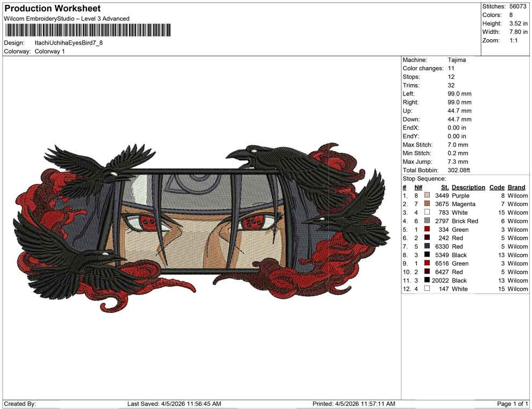Click the 'Page 1 of 1' footer text
This screenshot has width=532, height=409.
pyautogui.click(x=512, y=404)
